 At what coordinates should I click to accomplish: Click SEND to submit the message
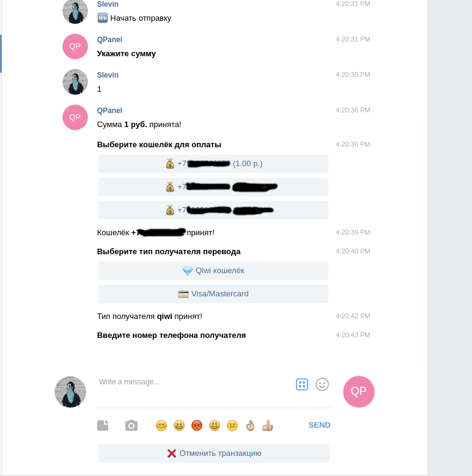[319, 425]
